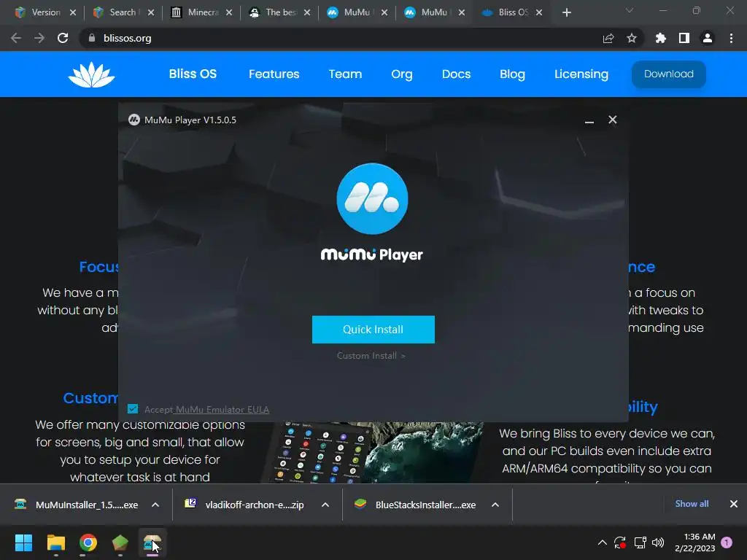The height and width of the screenshot is (560, 747).
Task: Show all downloads
Action: click(692, 504)
